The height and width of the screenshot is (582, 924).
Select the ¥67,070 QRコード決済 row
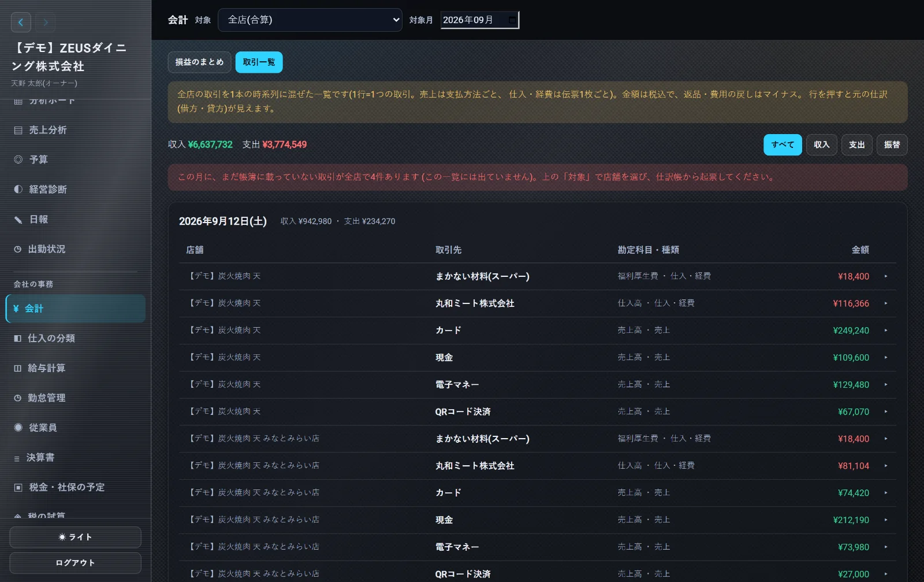pos(538,412)
